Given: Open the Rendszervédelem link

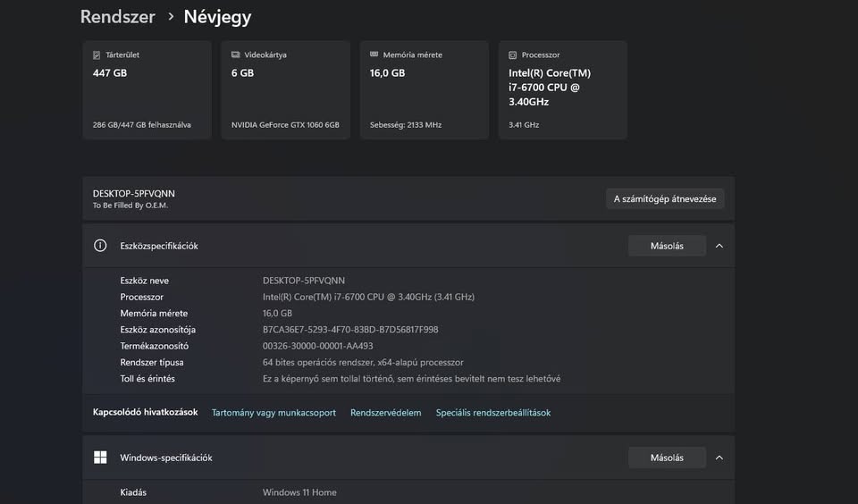Looking at the screenshot, I should tap(385, 413).
